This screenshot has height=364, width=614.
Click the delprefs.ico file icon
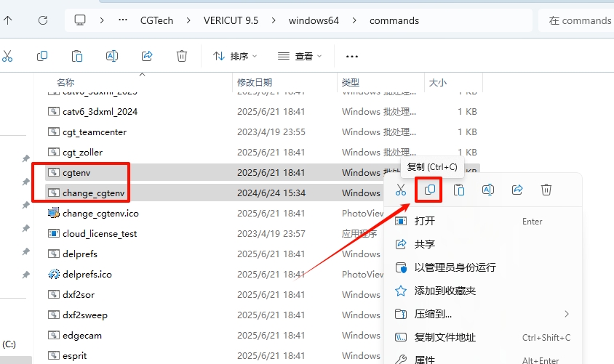54,274
